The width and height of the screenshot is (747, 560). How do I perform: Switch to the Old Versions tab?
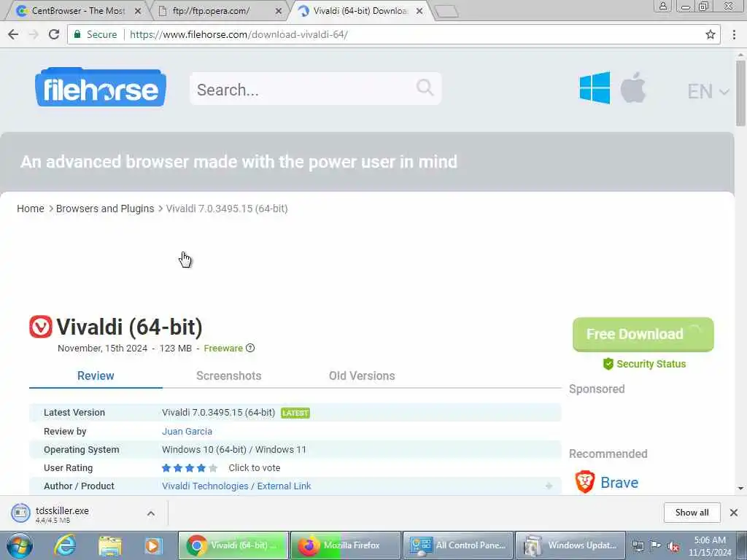tap(362, 376)
